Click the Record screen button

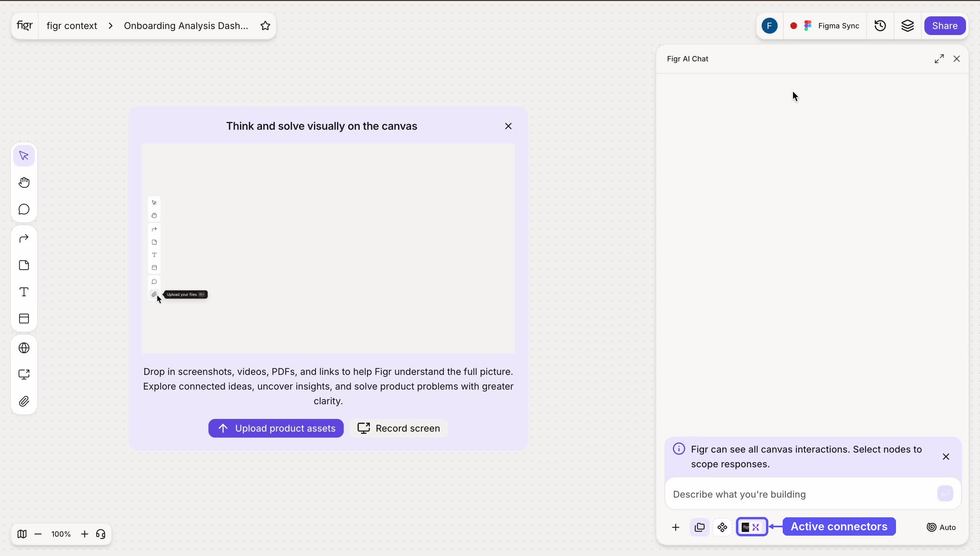[398, 429]
